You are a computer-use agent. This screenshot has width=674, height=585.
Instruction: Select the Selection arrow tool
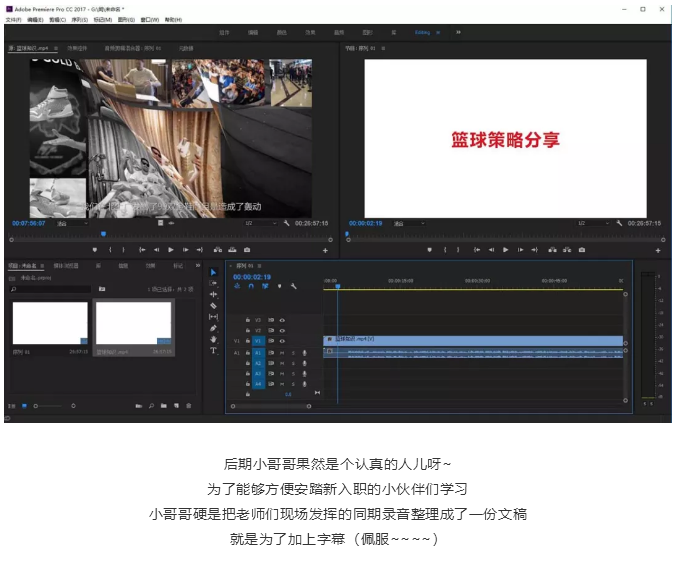[213, 273]
